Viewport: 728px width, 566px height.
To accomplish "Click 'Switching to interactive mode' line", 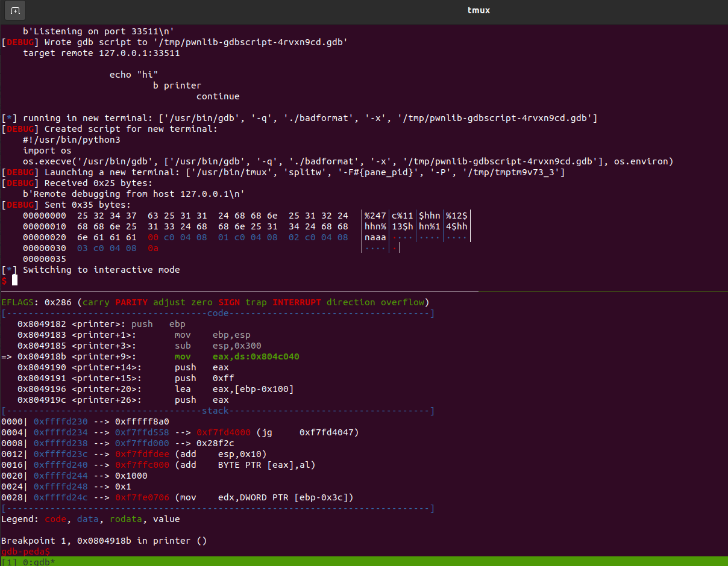I will coord(90,270).
